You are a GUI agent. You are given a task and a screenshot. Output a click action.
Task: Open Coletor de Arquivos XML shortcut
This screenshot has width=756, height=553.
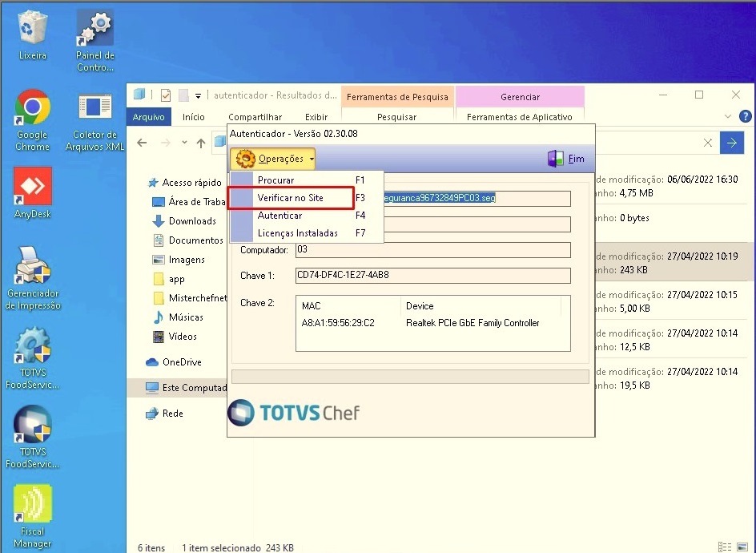[95, 122]
